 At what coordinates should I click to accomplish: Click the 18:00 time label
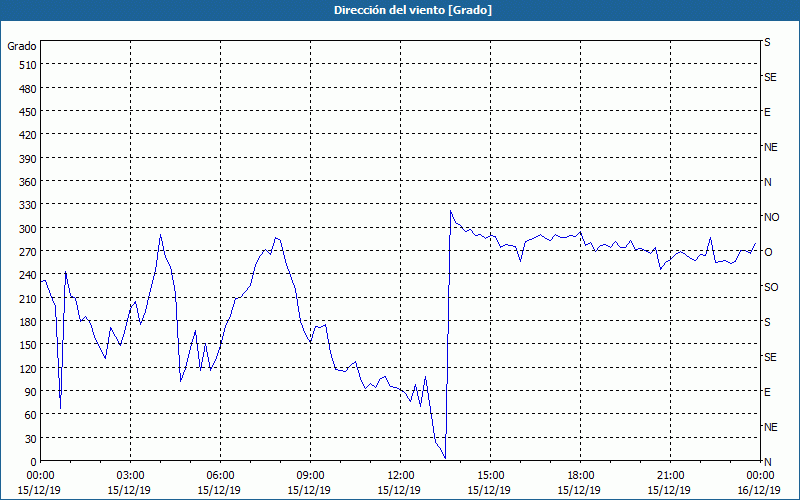580,476
